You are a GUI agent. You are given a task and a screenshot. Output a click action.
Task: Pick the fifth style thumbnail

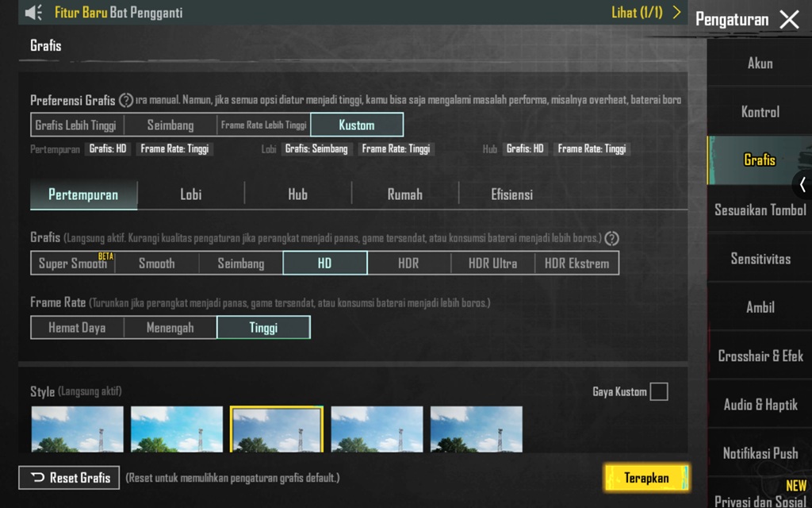coord(477,429)
